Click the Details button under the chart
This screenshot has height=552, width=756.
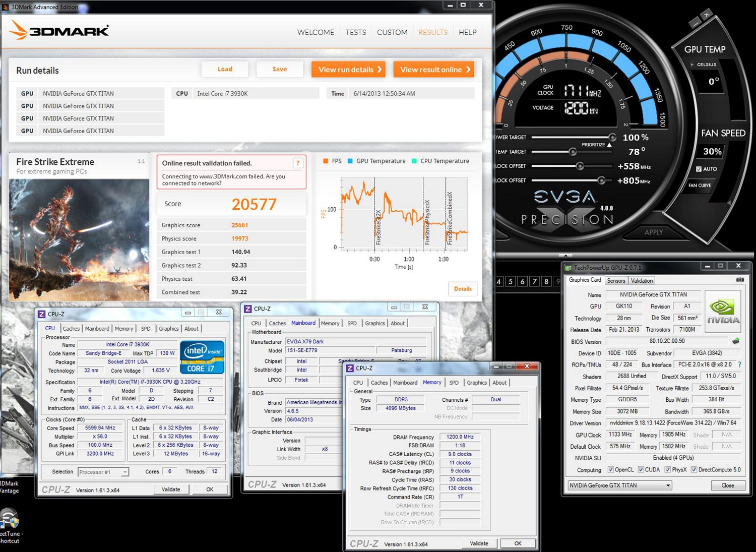[463, 289]
